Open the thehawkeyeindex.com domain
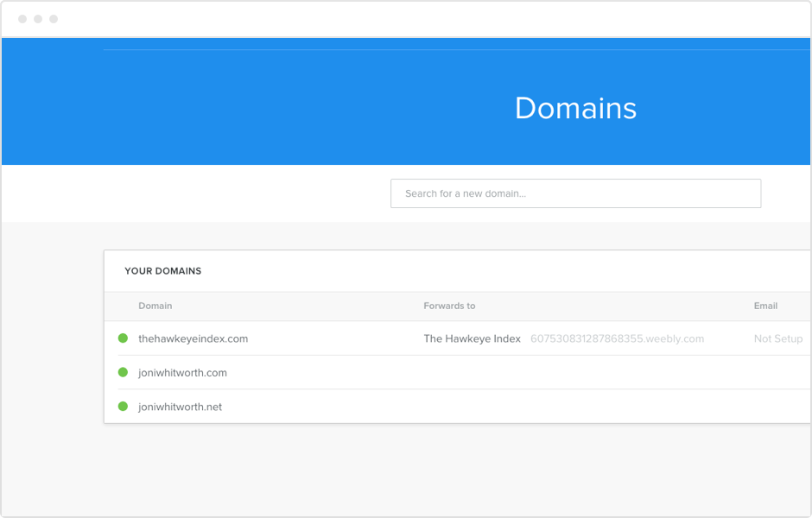 tap(193, 338)
